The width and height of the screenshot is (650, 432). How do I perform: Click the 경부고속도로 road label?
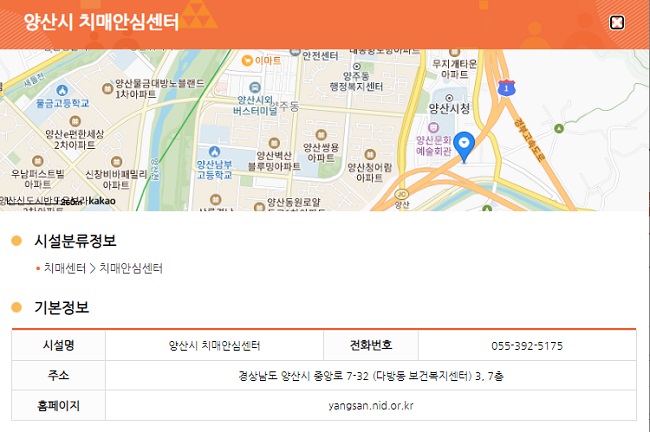[531, 139]
